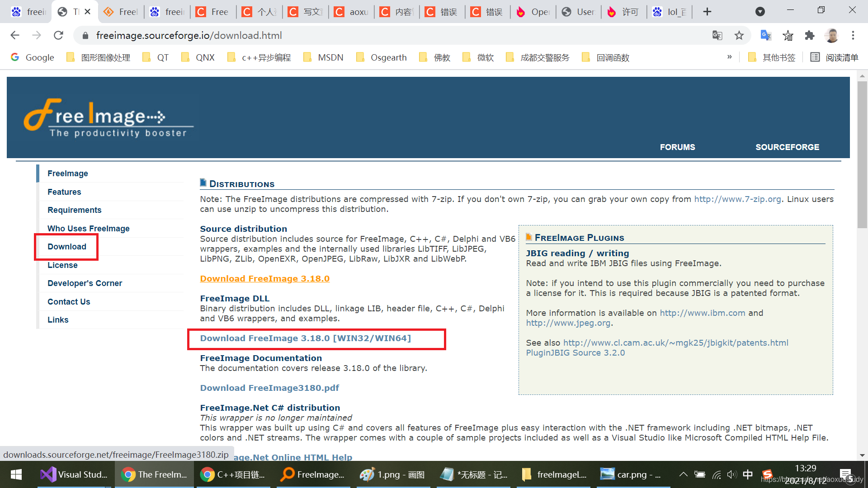868x488 pixels.
Task: Show hidden system tray icons chevron
Action: click(x=683, y=474)
